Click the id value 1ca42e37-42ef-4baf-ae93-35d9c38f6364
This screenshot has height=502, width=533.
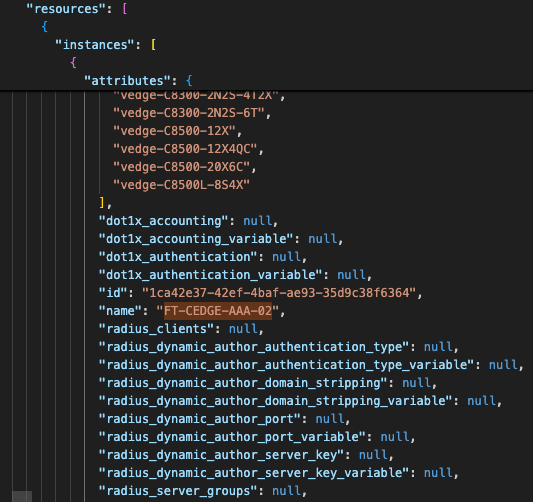click(279, 293)
